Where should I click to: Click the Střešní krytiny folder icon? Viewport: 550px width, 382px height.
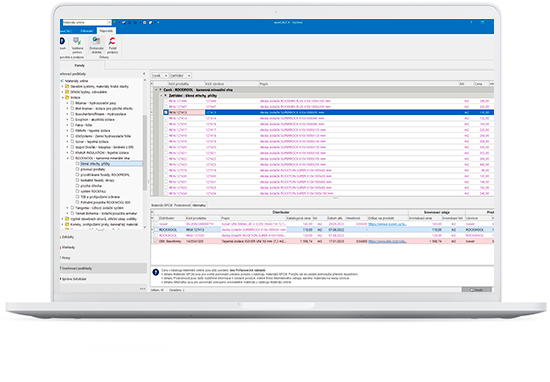[67, 92]
